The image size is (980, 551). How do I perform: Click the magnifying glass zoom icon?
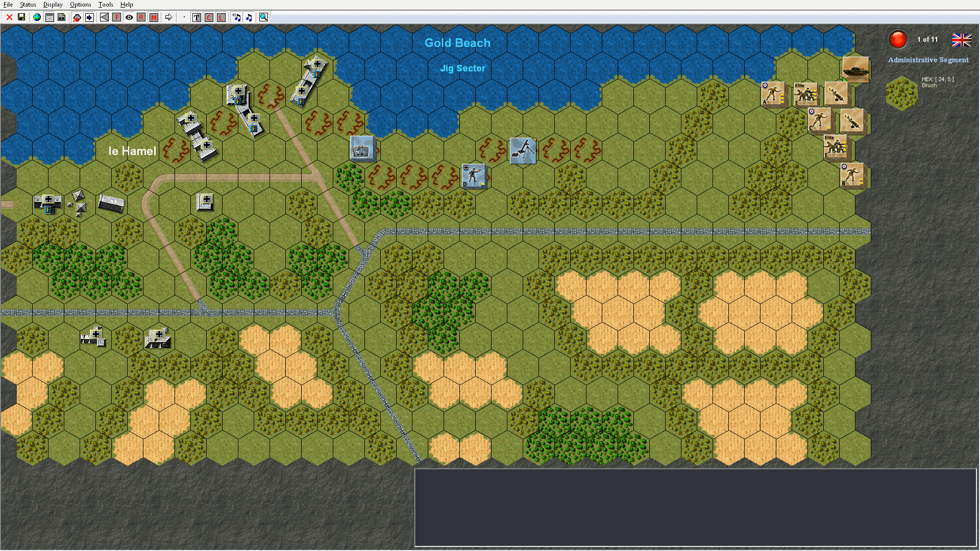263,17
